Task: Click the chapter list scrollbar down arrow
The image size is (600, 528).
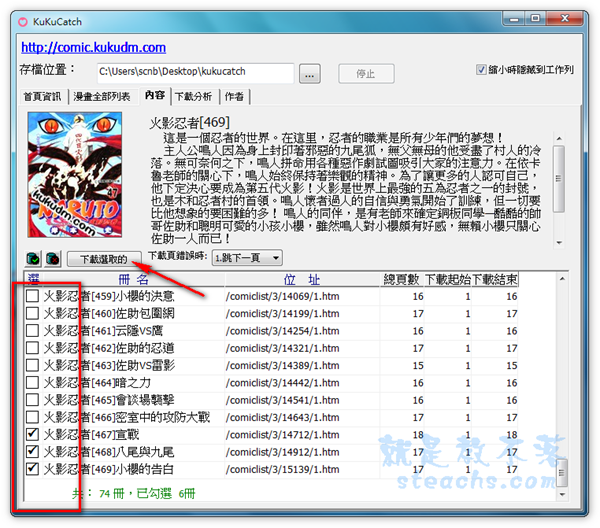Action: [x=562, y=494]
